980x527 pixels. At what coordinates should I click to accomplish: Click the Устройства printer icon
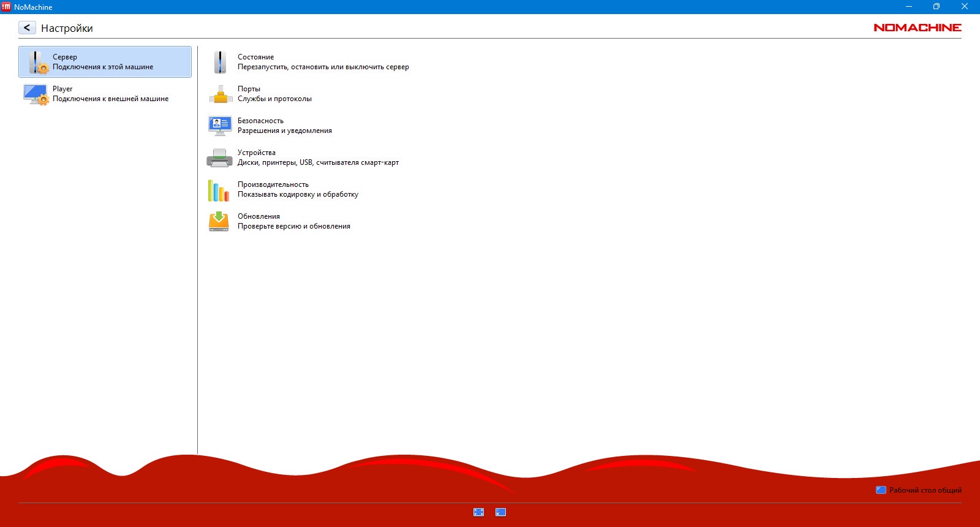219,158
